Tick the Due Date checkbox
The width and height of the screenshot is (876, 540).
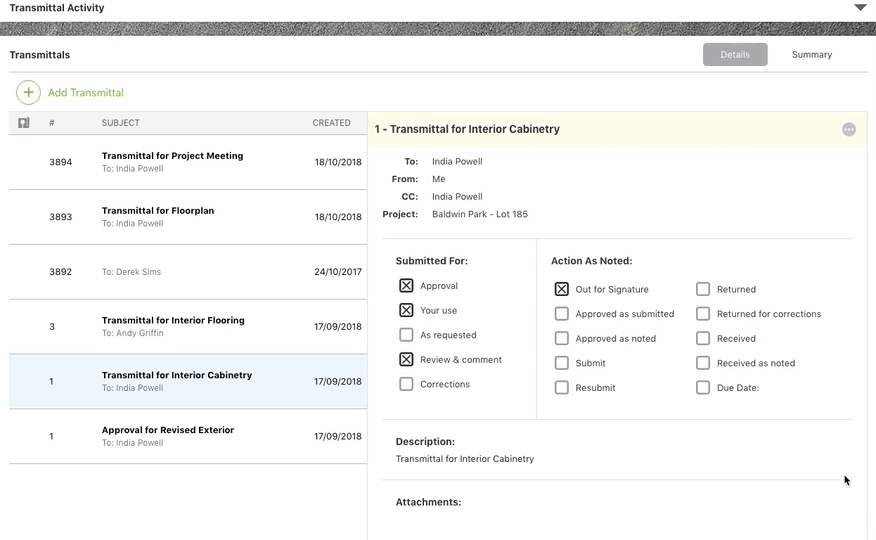pos(703,388)
